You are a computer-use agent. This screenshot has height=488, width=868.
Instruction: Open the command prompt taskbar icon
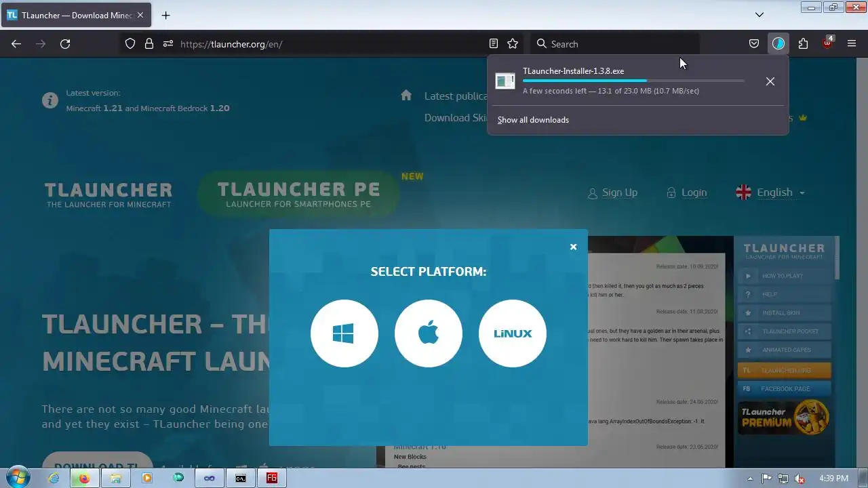tap(241, 478)
